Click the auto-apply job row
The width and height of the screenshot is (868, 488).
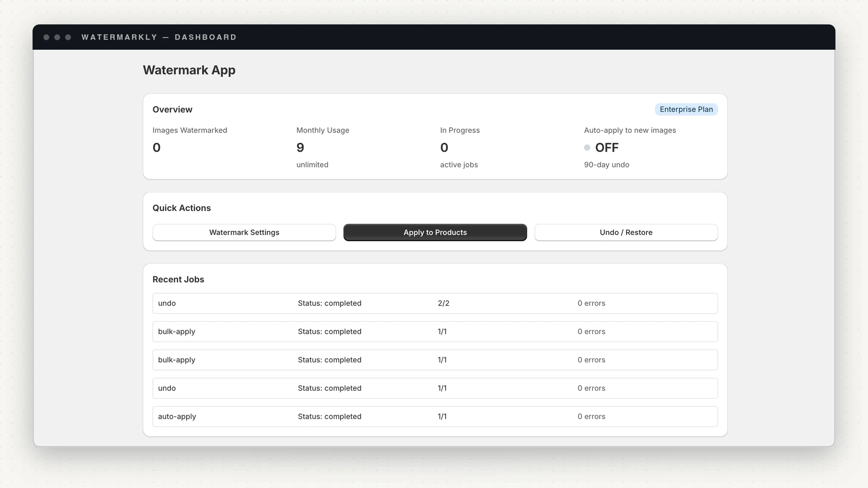(x=435, y=417)
